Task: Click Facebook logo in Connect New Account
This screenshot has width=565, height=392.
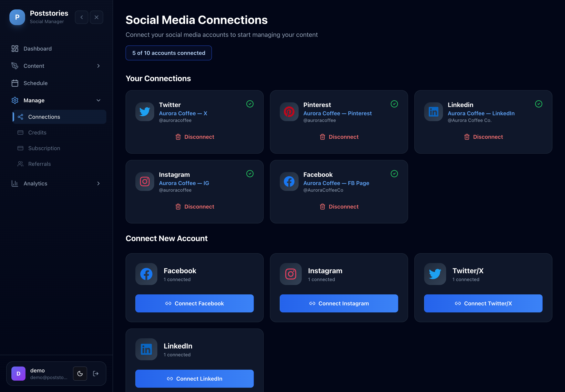Action: tap(146, 274)
